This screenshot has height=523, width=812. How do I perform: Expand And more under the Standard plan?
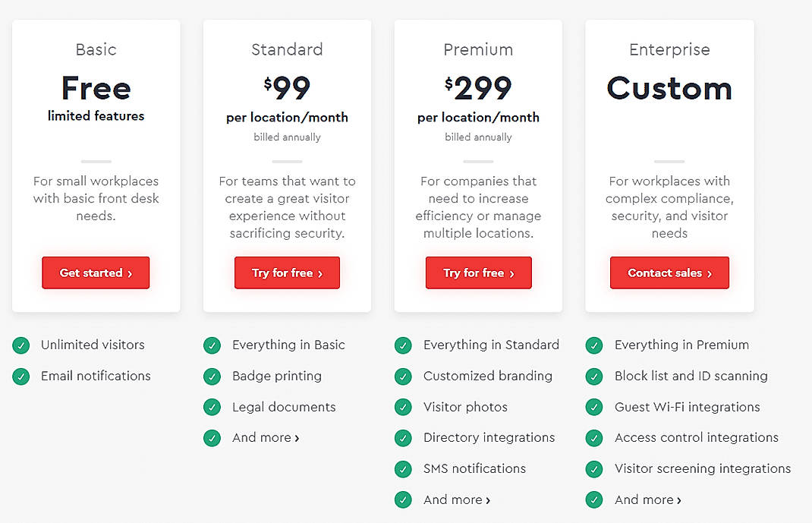pyautogui.click(x=266, y=437)
